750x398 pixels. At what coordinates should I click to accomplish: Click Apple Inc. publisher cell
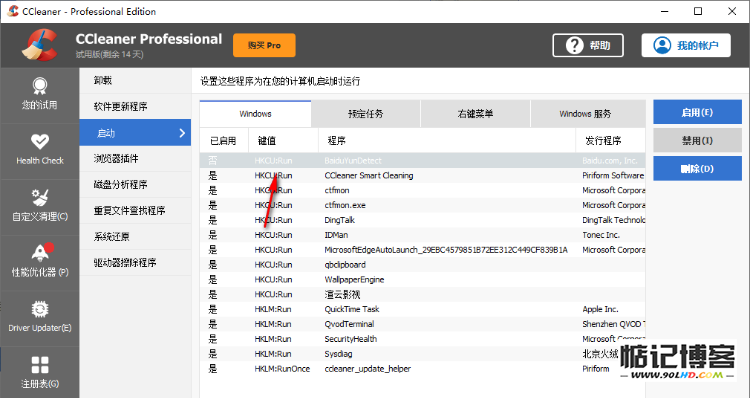[x=600, y=309]
